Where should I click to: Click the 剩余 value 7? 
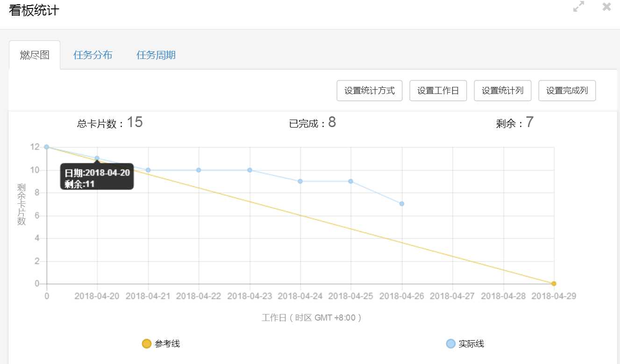coord(529,122)
